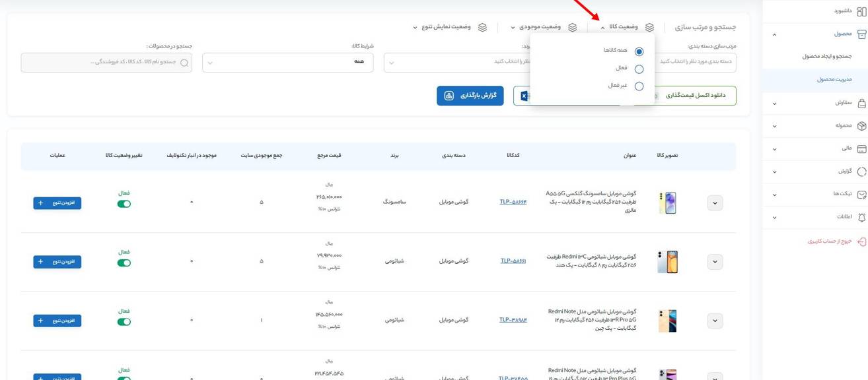Click افزودن تنوع for Redmi Note 13R Pro

(x=57, y=321)
